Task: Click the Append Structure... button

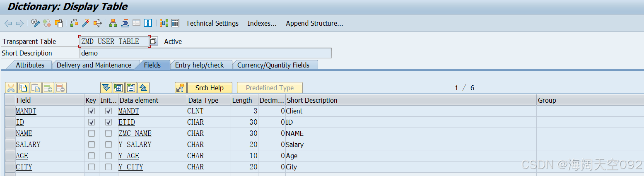Action: [314, 23]
